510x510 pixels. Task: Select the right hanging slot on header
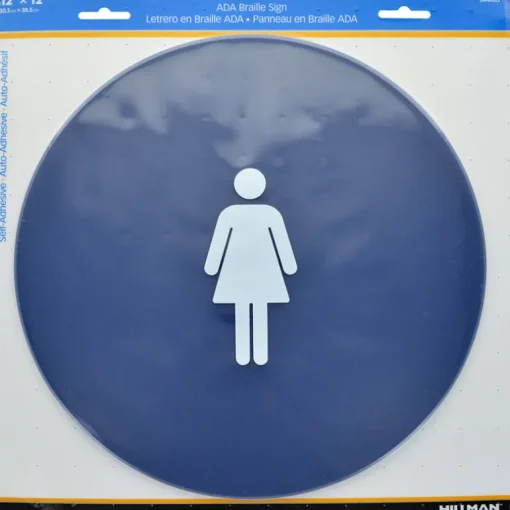tap(404, 14)
